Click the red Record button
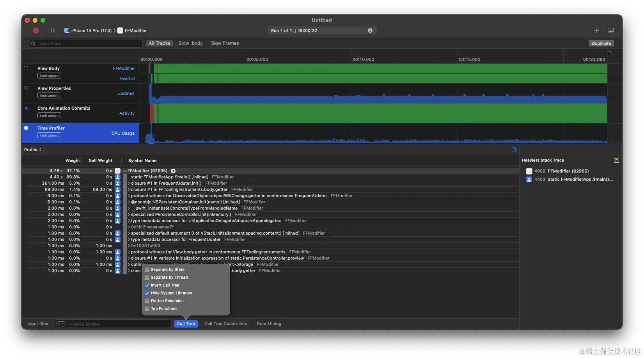The height and width of the screenshot is (358, 644). (x=36, y=30)
